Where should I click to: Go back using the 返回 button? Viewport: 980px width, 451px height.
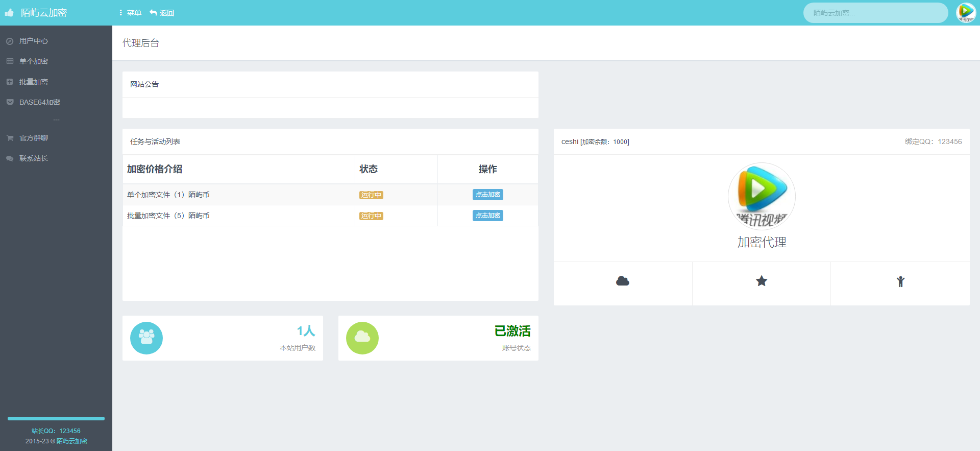[x=162, y=13]
